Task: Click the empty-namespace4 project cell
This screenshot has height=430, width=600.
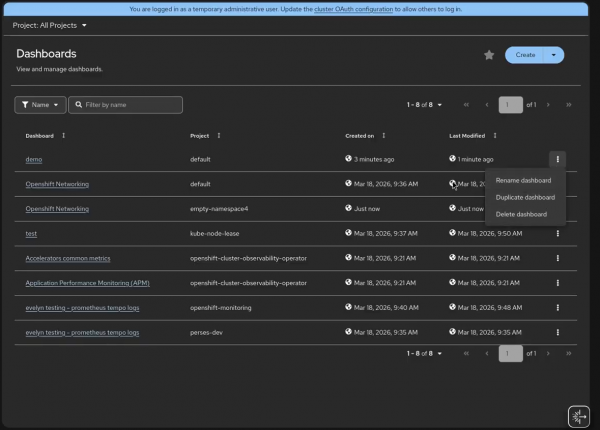Action: click(x=219, y=209)
